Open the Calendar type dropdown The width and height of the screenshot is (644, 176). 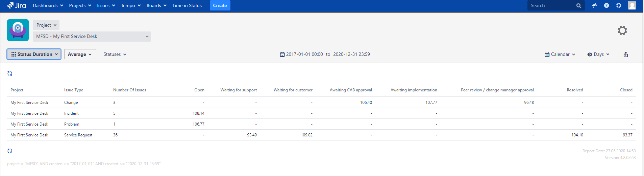[560, 54]
